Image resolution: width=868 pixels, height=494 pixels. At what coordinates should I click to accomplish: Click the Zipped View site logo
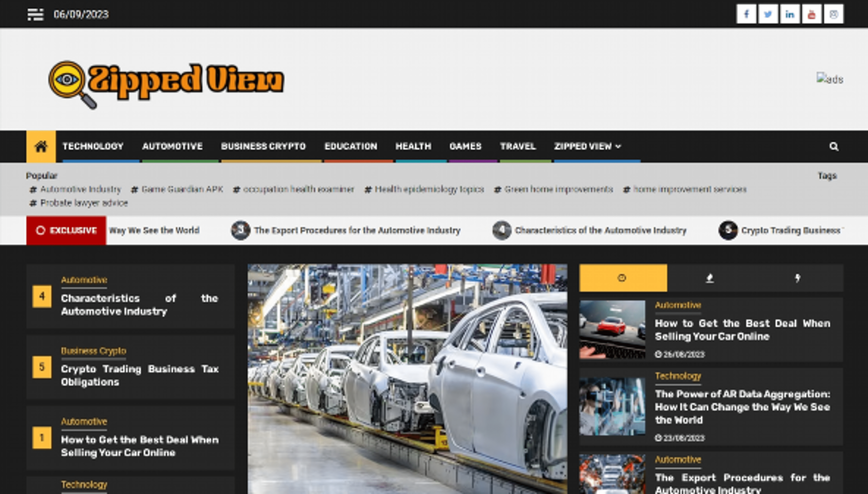(166, 83)
